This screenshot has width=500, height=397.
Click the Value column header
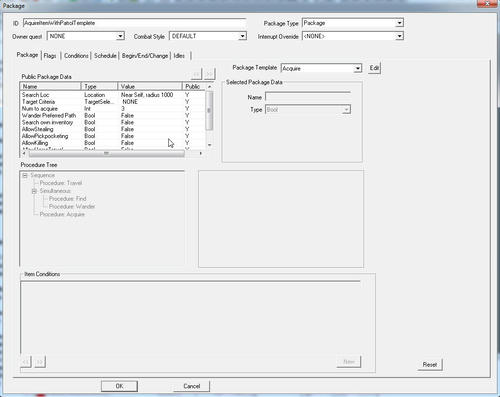click(x=150, y=86)
